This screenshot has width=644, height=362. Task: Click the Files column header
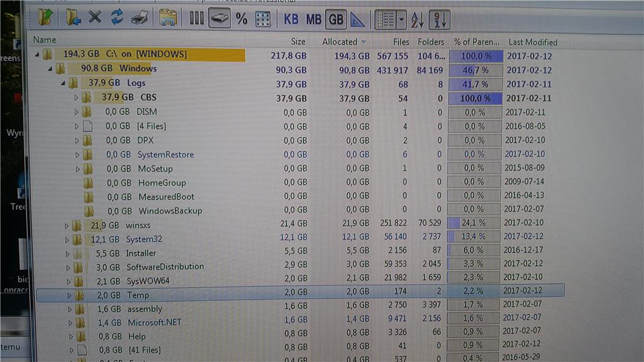click(401, 42)
